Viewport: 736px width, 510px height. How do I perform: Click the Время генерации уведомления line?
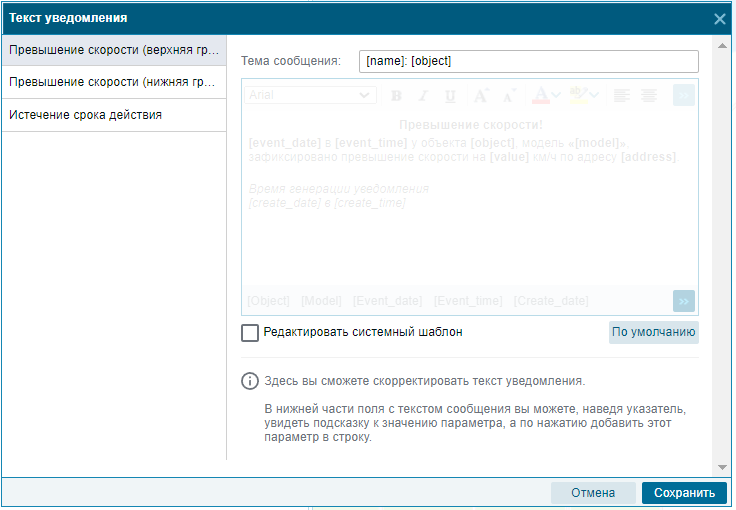tap(338, 189)
